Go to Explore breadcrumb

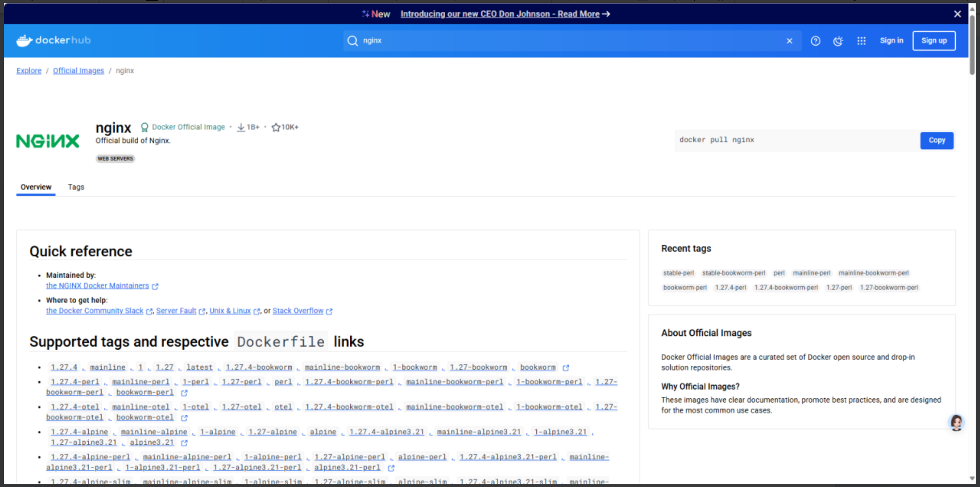point(29,71)
